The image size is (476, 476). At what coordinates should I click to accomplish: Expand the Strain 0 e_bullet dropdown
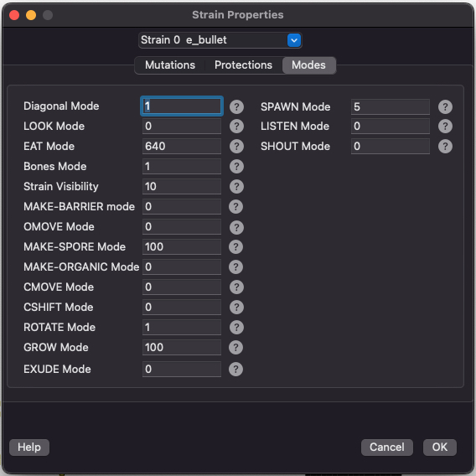click(x=220, y=40)
